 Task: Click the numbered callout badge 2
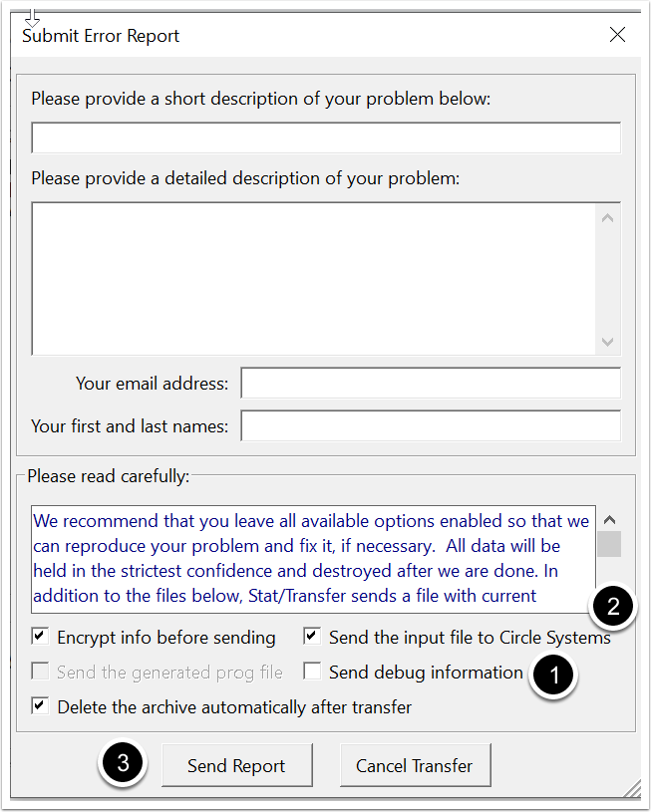[610, 607]
